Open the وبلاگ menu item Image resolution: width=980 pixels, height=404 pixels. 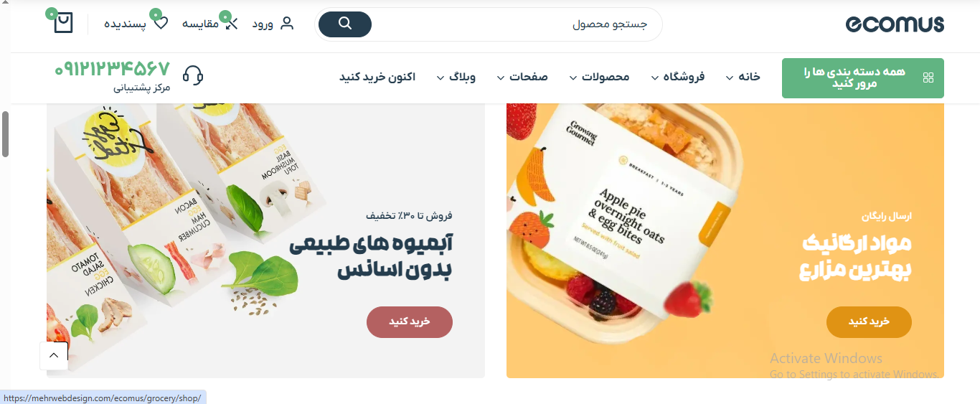coord(456,77)
